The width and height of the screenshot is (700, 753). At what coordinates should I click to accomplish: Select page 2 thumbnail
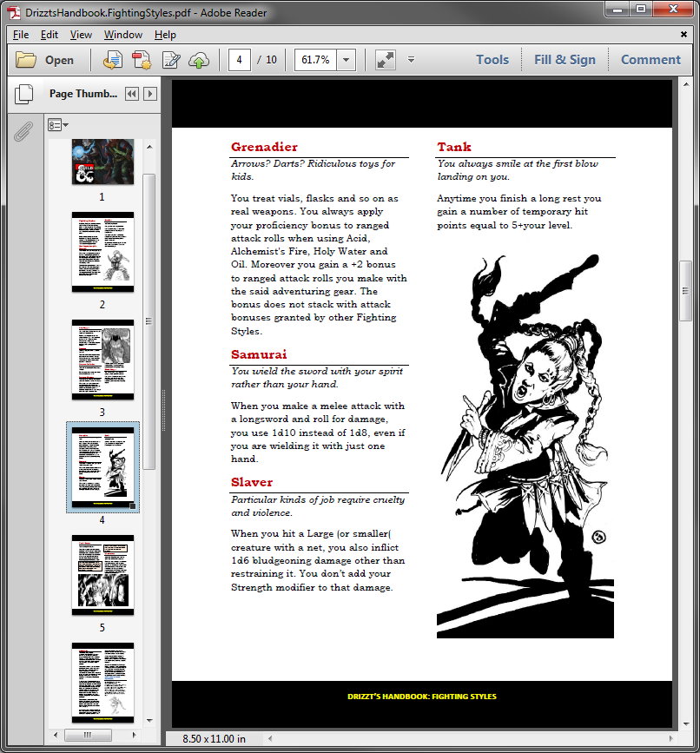click(x=102, y=252)
